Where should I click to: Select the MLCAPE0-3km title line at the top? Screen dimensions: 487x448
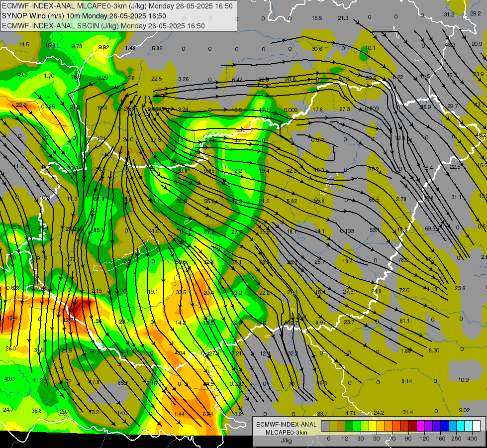(x=117, y=6)
